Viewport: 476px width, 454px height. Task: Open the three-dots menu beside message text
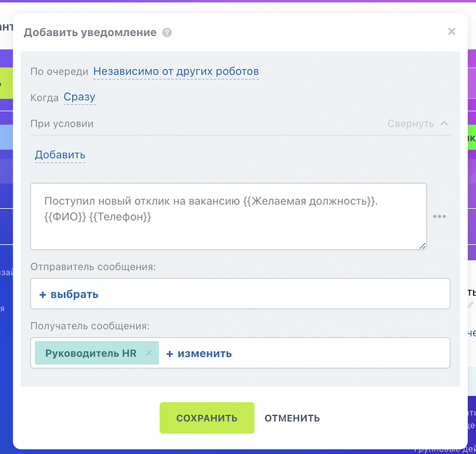[439, 217]
